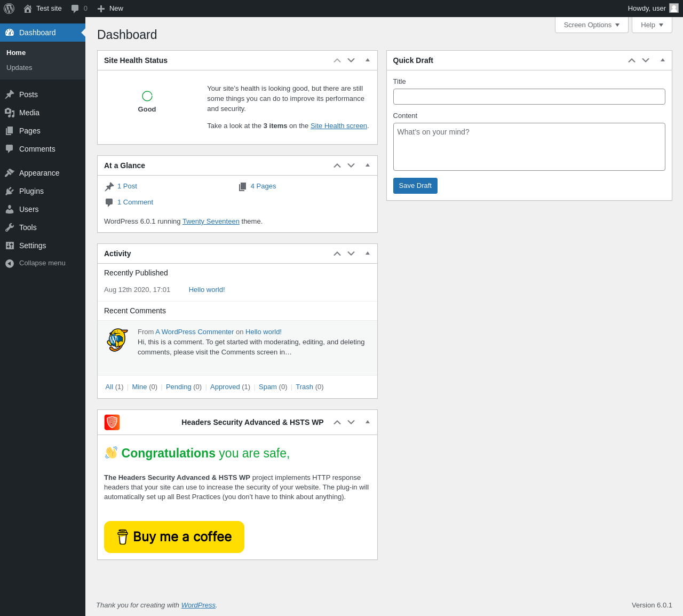Open the Plugins menu

pyautogui.click(x=43, y=191)
